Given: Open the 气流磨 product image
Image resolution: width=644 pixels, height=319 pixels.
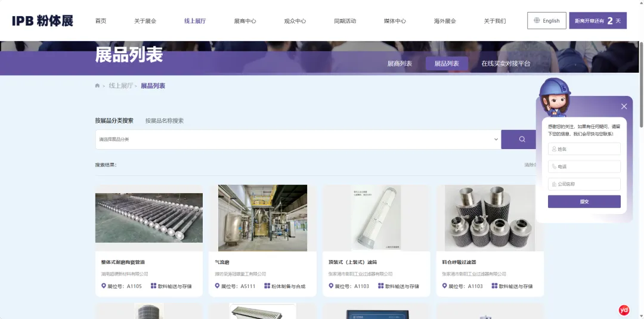Looking at the screenshot, I should (262, 218).
